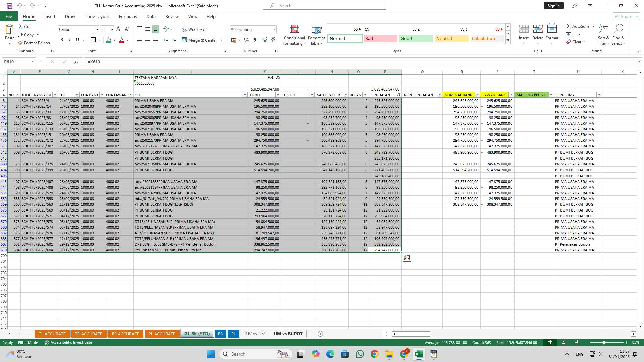
Task: Switch to the Formulas ribbon tab
Action: pos(128,16)
